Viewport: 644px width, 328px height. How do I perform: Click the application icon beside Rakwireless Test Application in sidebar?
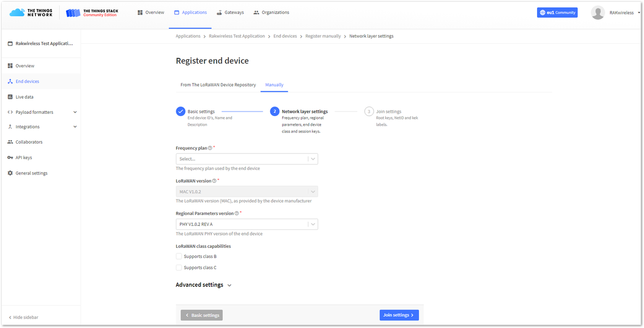[x=10, y=44]
